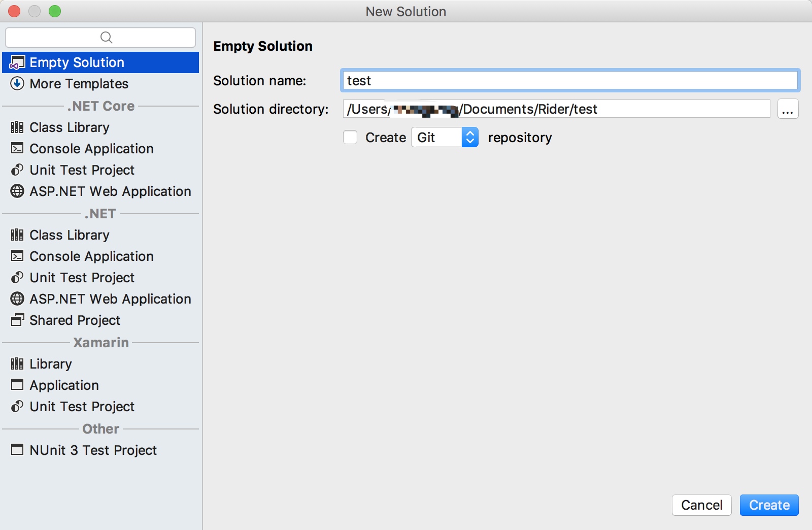Click the Empty Solution template icon

(17, 62)
